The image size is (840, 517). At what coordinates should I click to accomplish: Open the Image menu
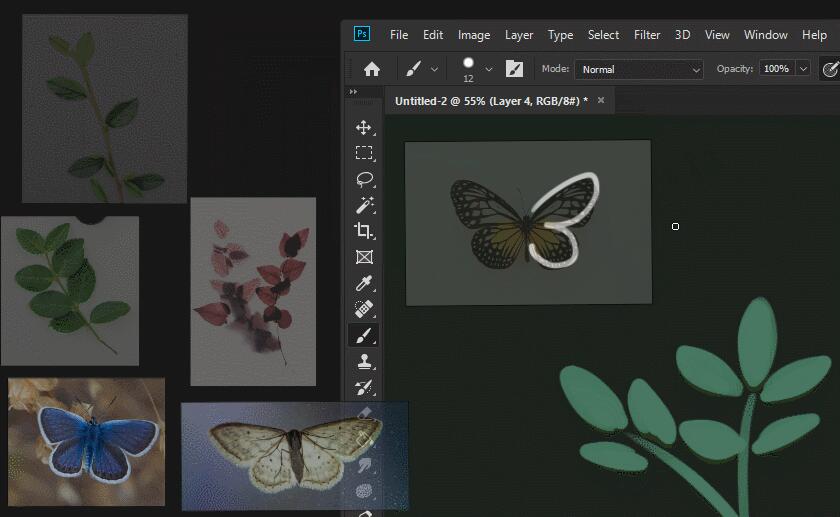[474, 35]
